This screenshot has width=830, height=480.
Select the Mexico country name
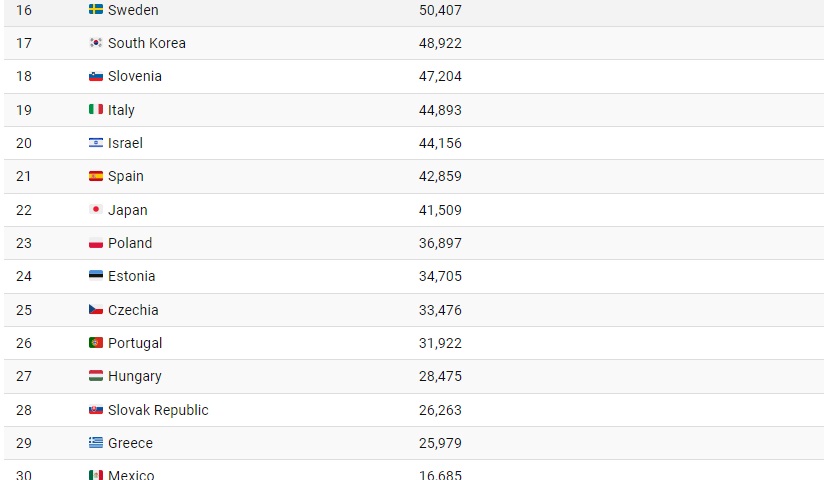tap(131, 474)
